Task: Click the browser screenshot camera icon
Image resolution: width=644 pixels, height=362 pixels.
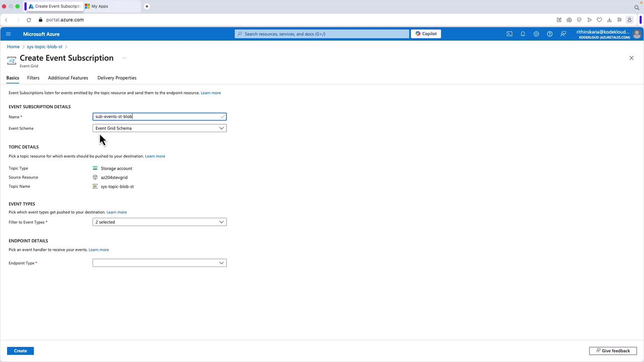Action: 569,20
